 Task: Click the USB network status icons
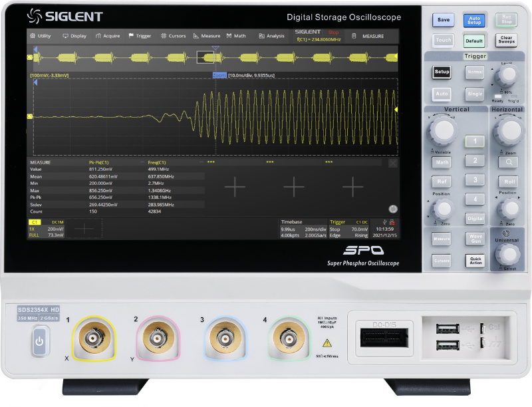pos(388,222)
